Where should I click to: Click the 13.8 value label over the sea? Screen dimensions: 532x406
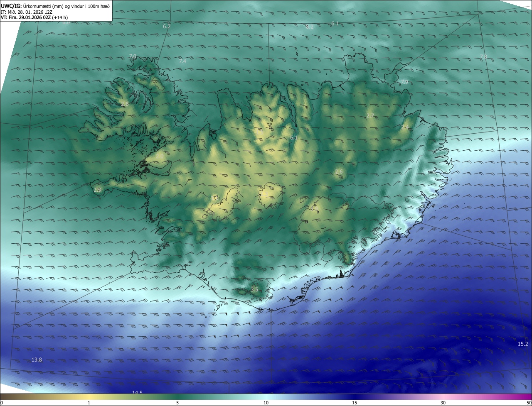pos(37,360)
